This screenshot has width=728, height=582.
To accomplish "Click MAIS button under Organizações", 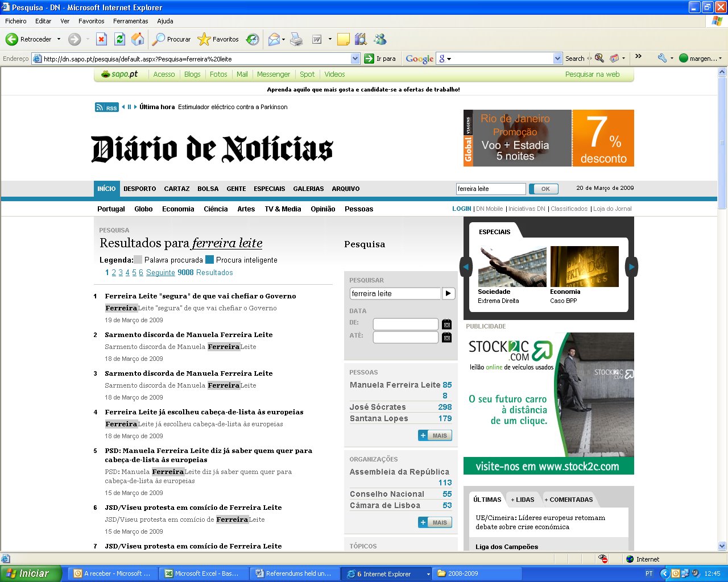I will click(x=435, y=522).
